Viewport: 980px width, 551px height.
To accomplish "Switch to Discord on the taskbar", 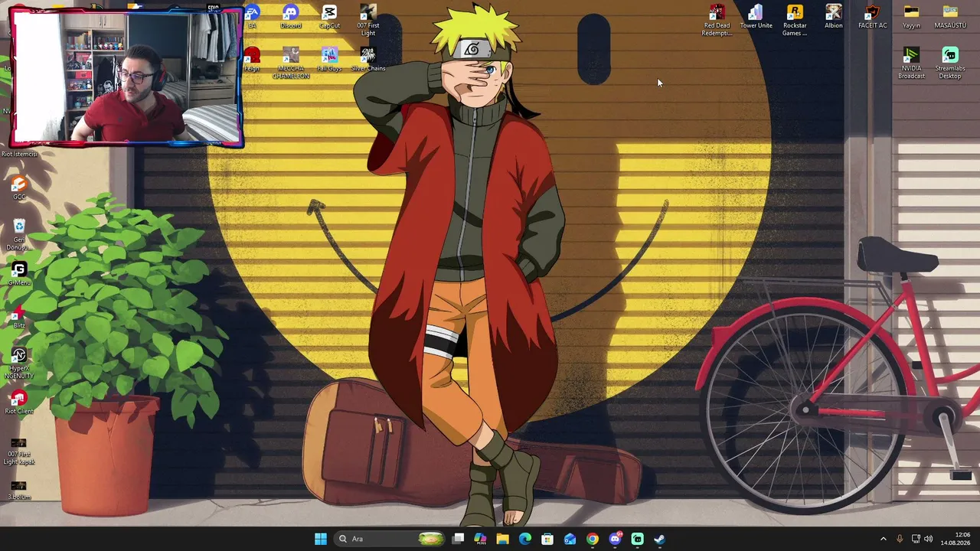I will 615,539.
